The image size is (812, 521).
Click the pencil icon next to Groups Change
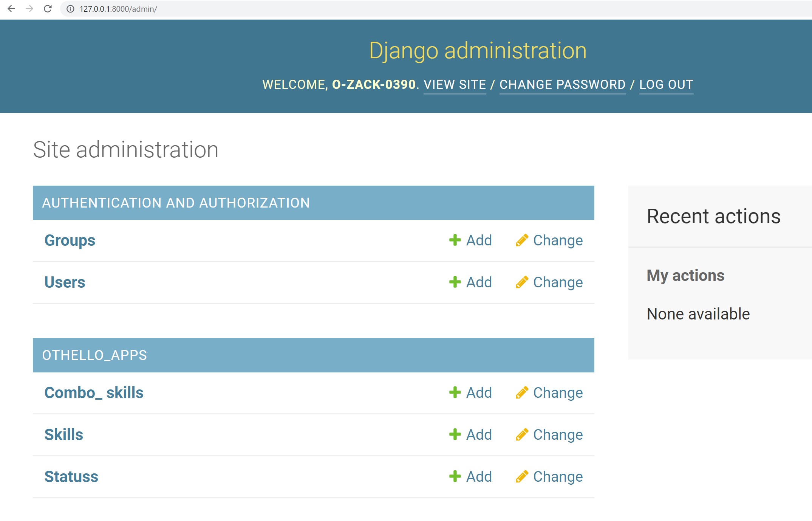click(x=522, y=240)
